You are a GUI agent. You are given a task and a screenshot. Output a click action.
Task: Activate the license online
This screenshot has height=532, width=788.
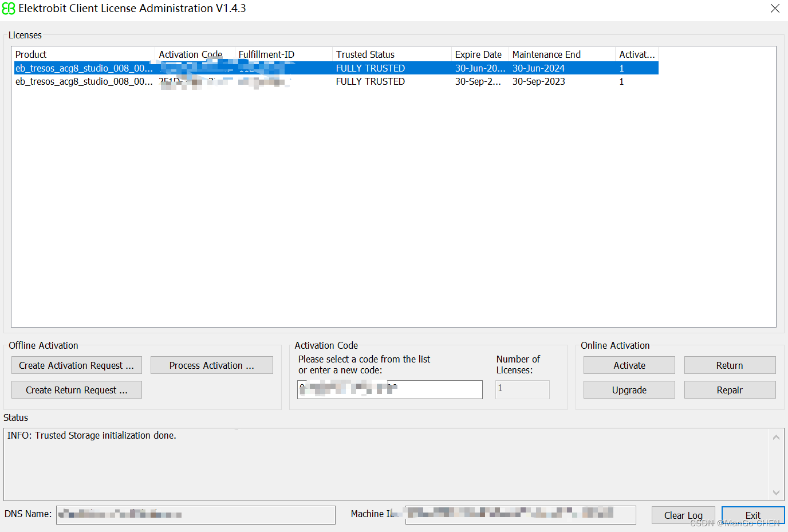[629, 365]
